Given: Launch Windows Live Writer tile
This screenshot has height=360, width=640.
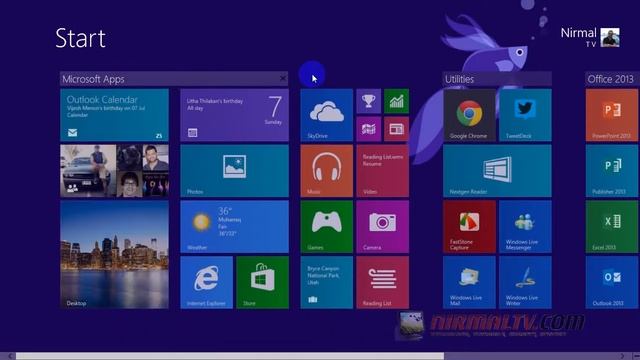Looking at the screenshot, I should point(525,282).
